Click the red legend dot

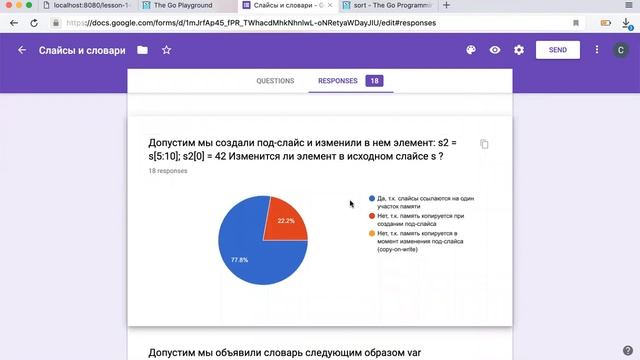coord(372,216)
